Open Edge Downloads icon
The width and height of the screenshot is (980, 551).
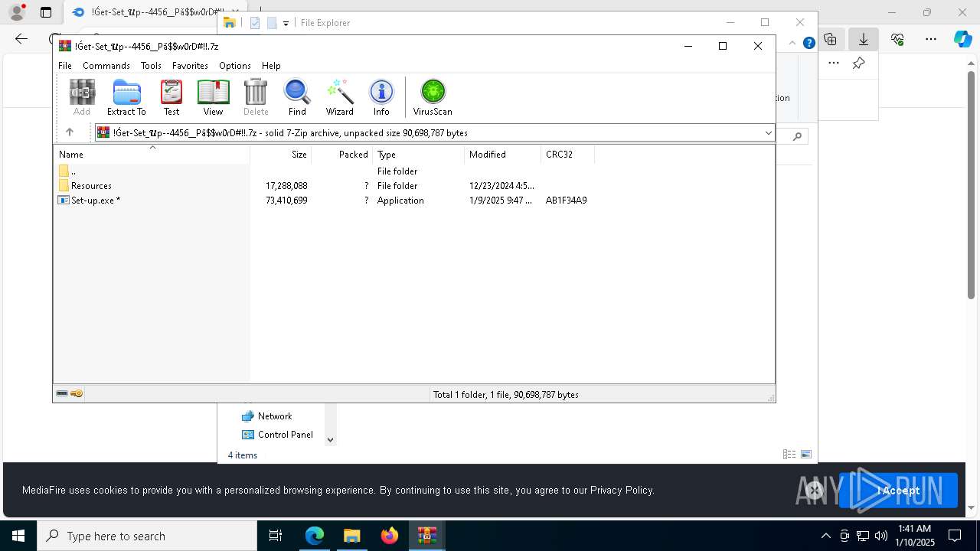tap(864, 39)
